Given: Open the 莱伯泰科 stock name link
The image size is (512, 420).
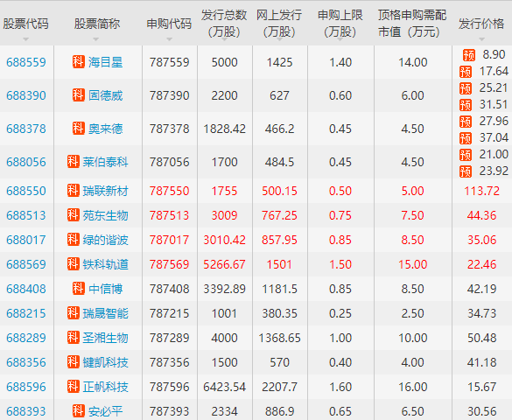Looking at the screenshot, I should click(106, 162).
